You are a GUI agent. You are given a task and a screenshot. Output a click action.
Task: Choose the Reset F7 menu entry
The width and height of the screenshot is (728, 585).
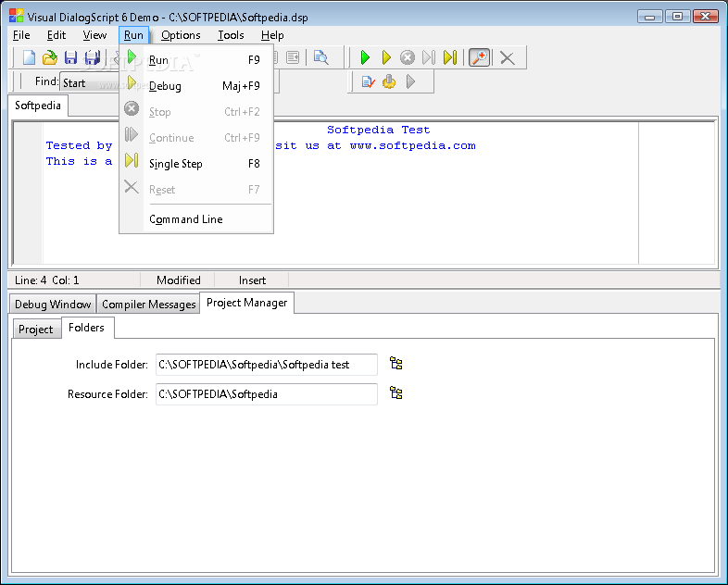click(196, 190)
